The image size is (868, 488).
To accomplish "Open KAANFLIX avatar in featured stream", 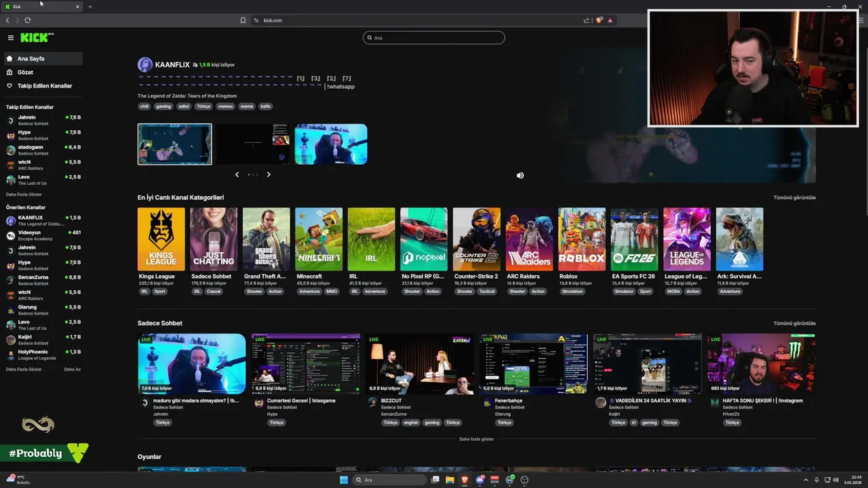I will click(144, 64).
